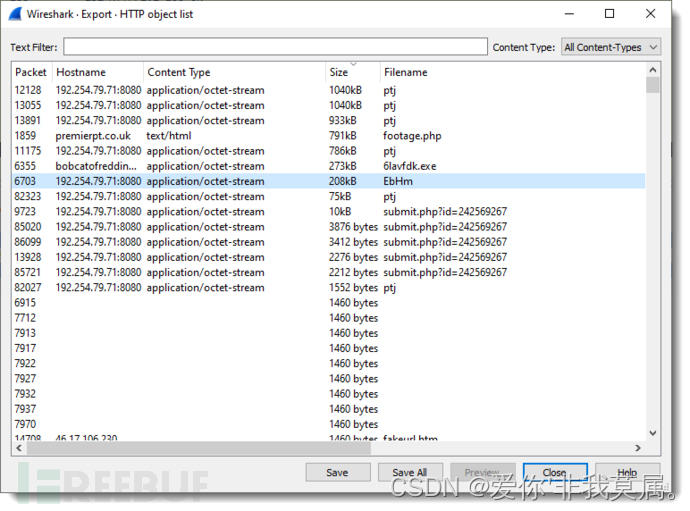This screenshot has width=690, height=511.
Task: Select packet 82323 row
Action: coord(328,197)
